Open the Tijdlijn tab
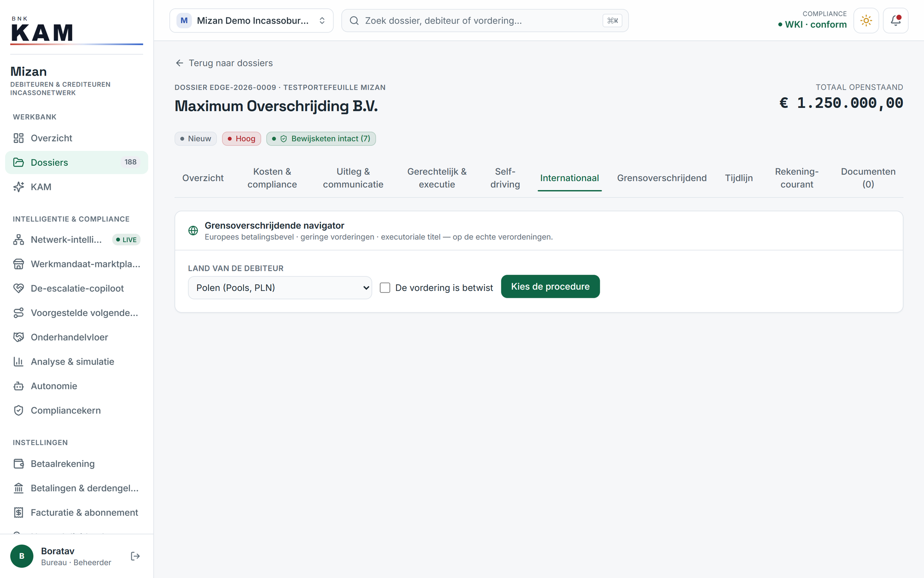Image resolution: width=924 pixels, height=578 pixels. pyautogui.click(x=739, y=178)
